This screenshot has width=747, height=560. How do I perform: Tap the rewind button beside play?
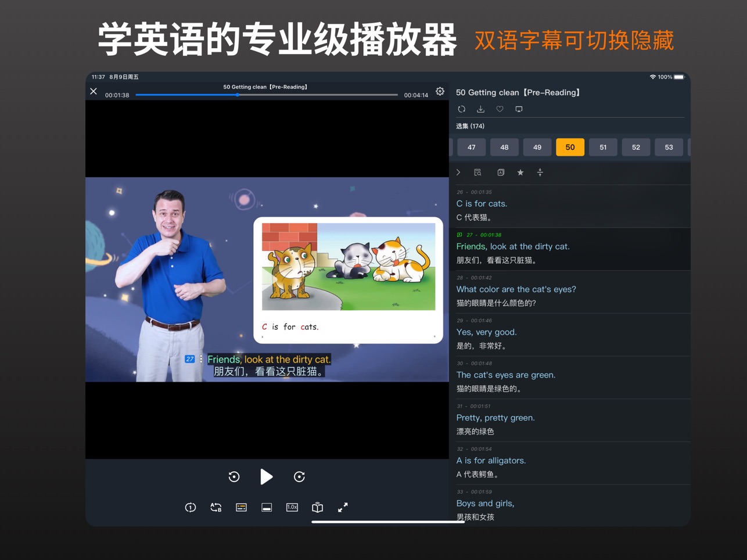[234, 477]
